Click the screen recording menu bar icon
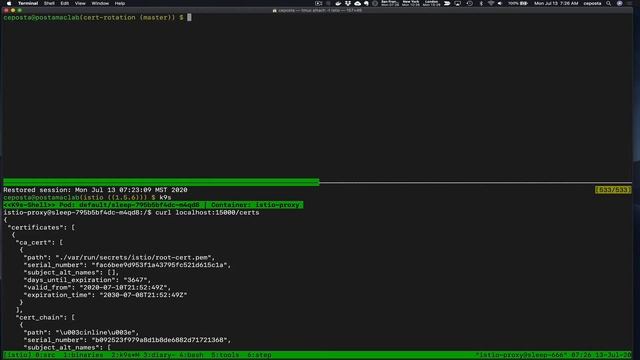 pos(319,3)
